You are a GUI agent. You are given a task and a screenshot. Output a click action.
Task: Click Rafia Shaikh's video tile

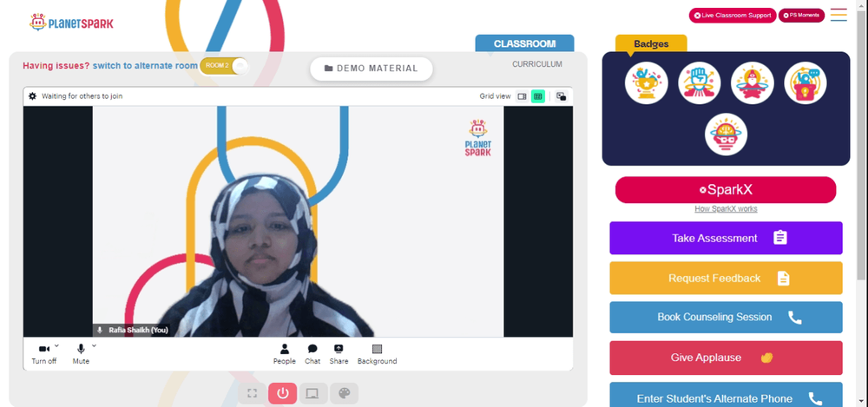click(x=298, y=221)
